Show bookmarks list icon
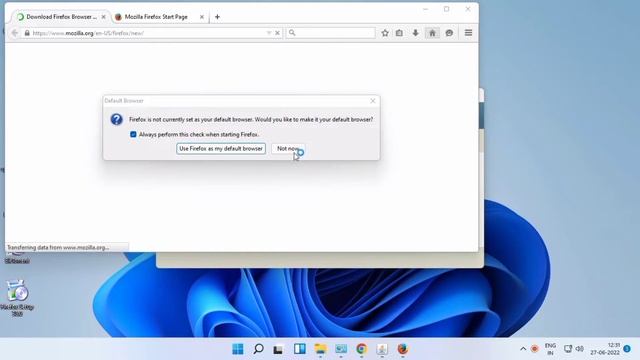The width and height of the screenshot is (640, 360). (399, 33)
